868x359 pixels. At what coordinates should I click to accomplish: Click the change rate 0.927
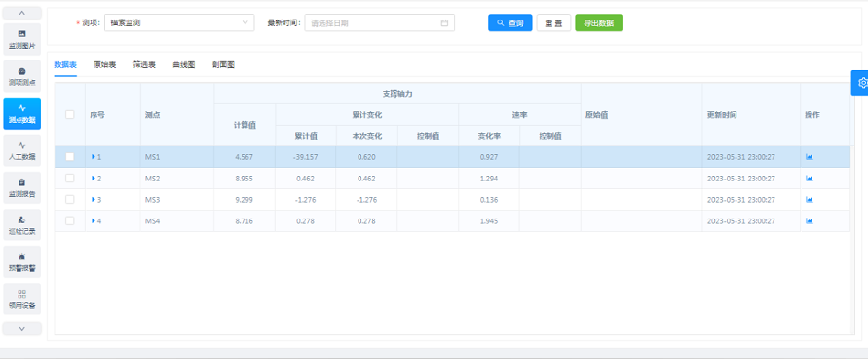(489, 157)
